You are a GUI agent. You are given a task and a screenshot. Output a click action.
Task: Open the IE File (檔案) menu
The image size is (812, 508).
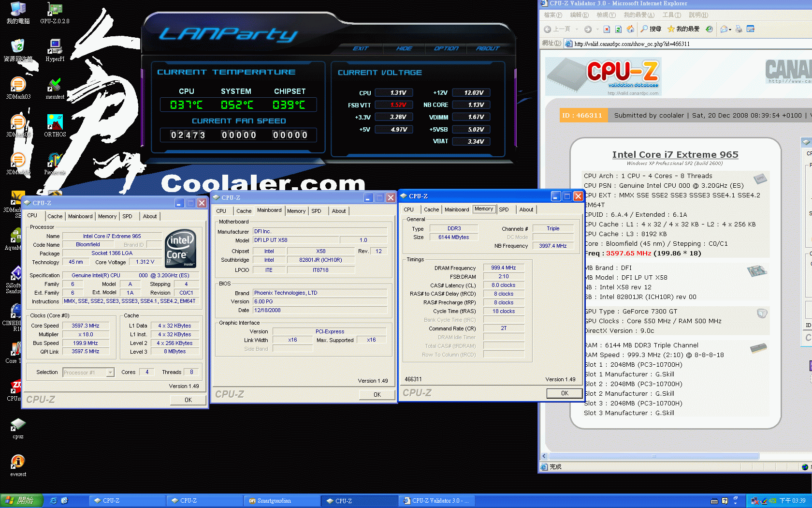(553, 15)
